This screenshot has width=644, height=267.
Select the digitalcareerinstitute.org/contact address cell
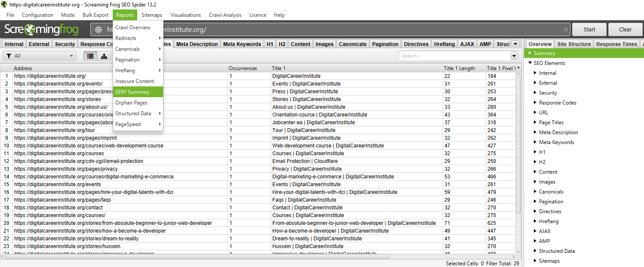(120, 208)
